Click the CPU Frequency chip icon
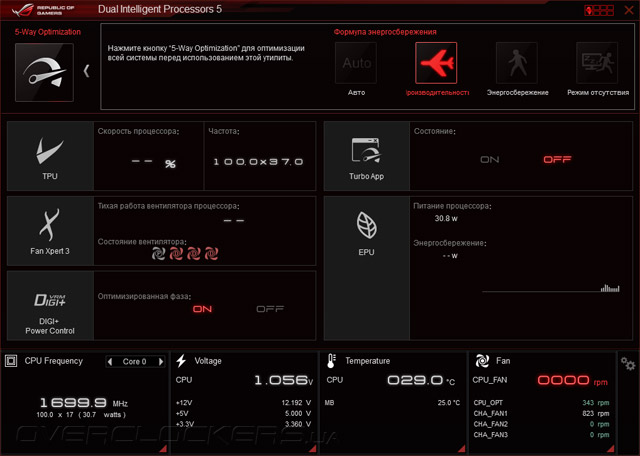The image size is (640, 456). point(11,361)
